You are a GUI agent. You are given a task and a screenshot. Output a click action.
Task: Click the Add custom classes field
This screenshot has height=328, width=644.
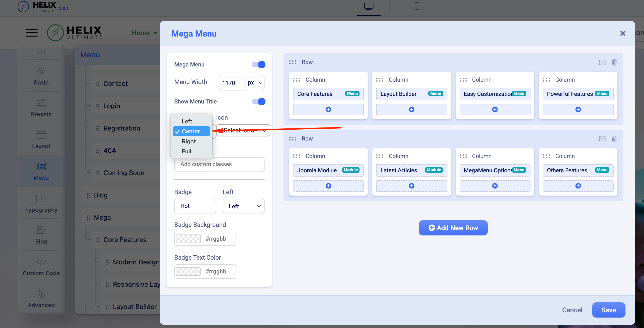point(219,164)
